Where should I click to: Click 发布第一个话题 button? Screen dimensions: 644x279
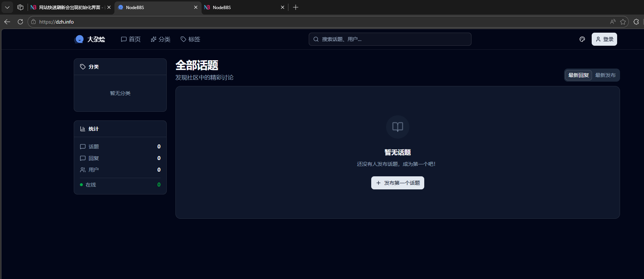pyautogui.click(x=397, y=183)
